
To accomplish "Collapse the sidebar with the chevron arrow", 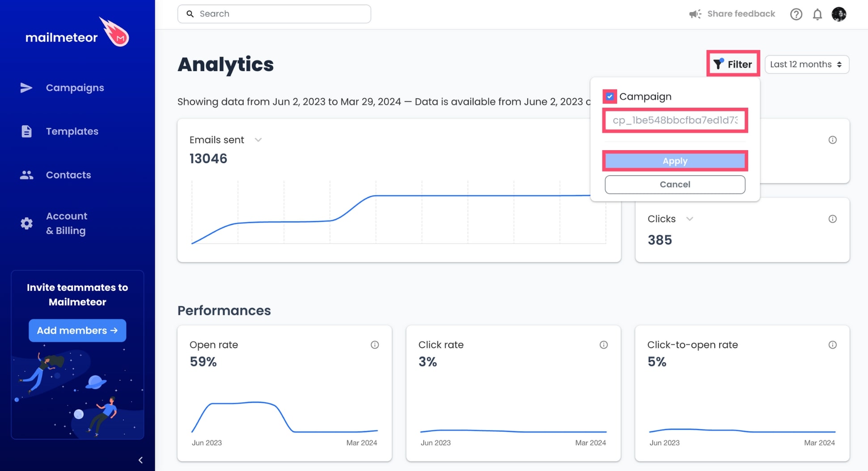I will coord(140,460).
